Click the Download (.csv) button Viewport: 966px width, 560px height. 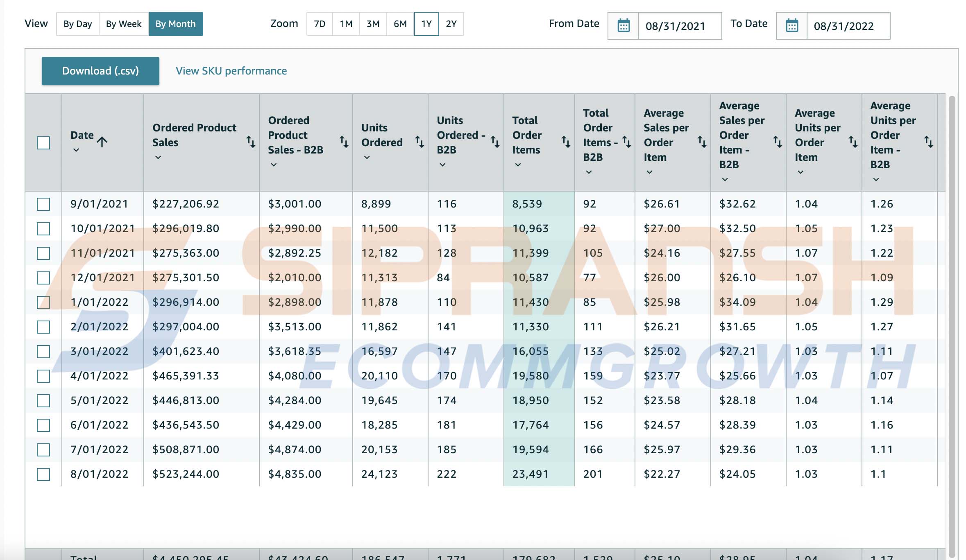(100, 71)
